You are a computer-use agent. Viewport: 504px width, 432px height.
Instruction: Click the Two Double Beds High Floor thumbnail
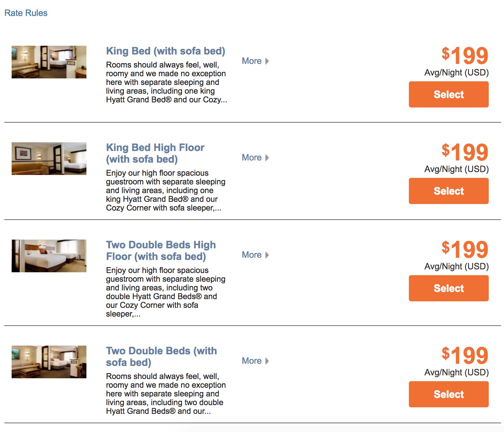pyautogui.click(x=49, y=256)
